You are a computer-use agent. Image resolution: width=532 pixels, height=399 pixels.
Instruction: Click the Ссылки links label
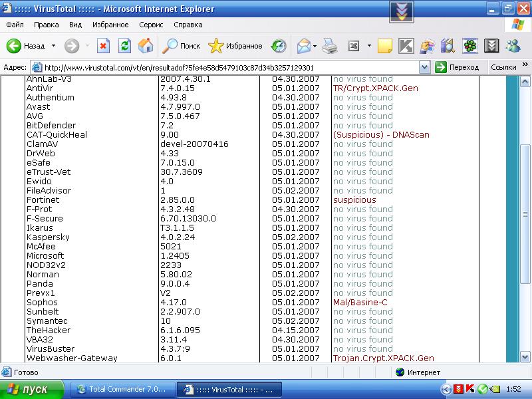coord(503,67)
